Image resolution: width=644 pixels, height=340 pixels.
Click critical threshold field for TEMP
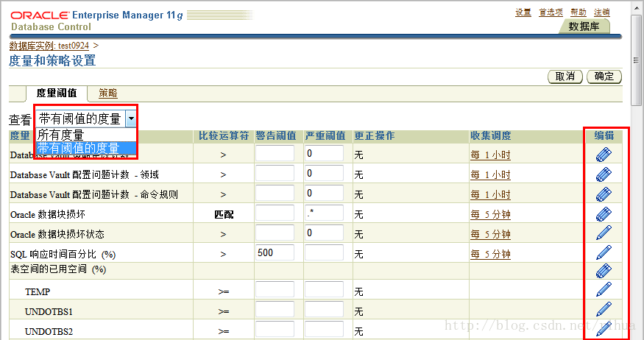(324, 289)
